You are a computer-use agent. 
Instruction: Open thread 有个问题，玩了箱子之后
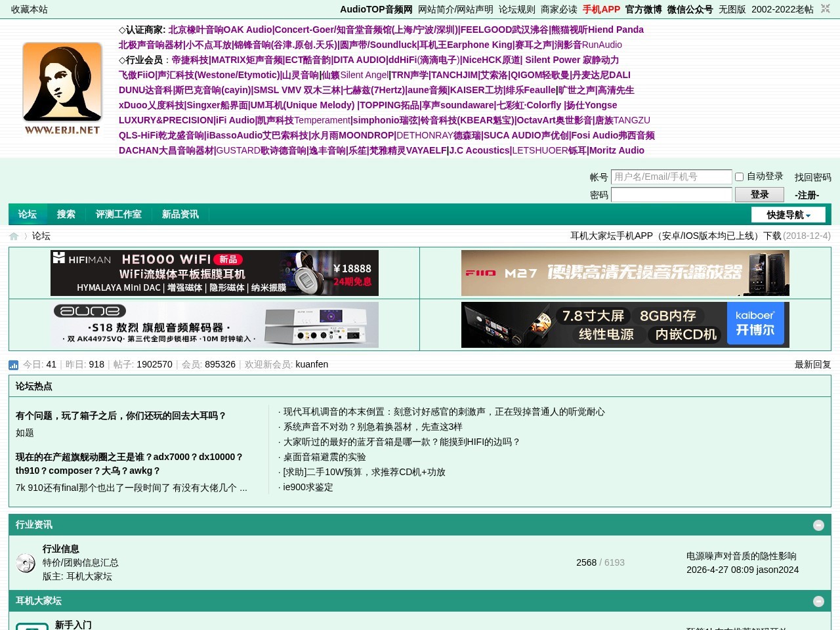pos(121,415)
